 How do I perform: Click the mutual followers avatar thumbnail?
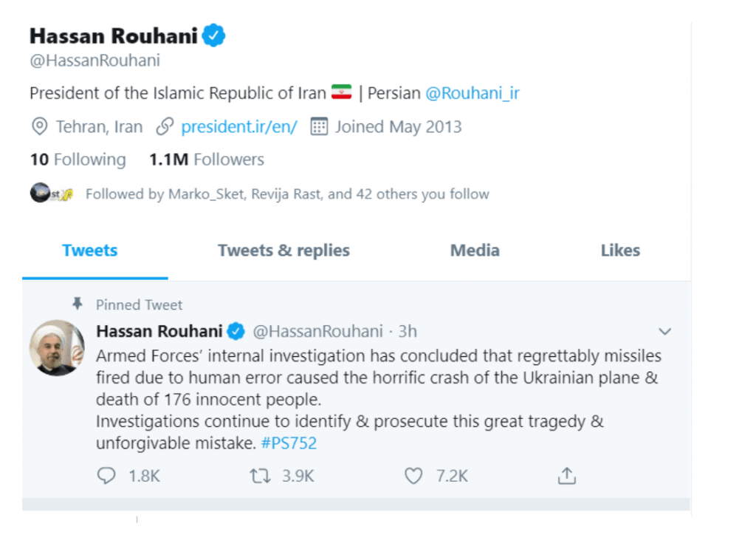tap(52, 194)
